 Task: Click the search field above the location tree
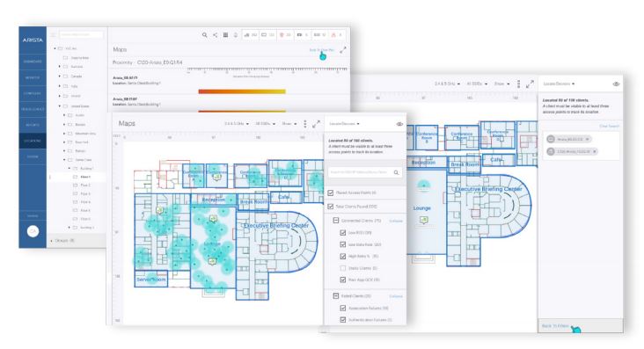tap(81, 35)
